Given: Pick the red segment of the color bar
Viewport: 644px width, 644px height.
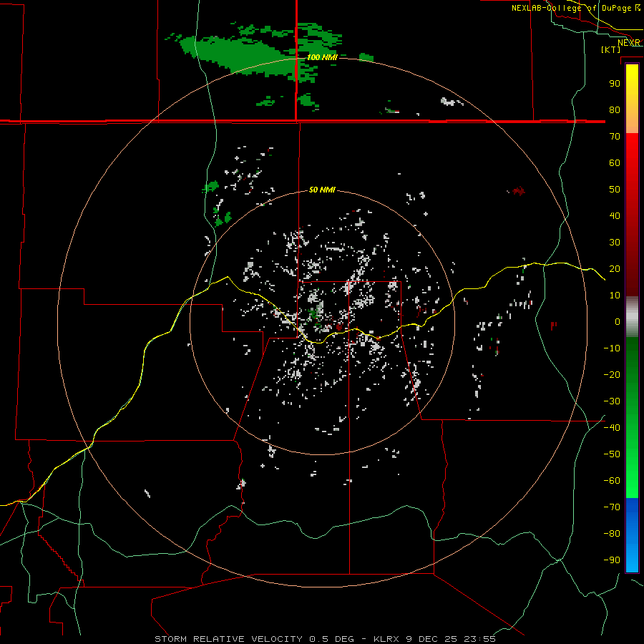Looking at the screenshot, I should tap(632, 215).
